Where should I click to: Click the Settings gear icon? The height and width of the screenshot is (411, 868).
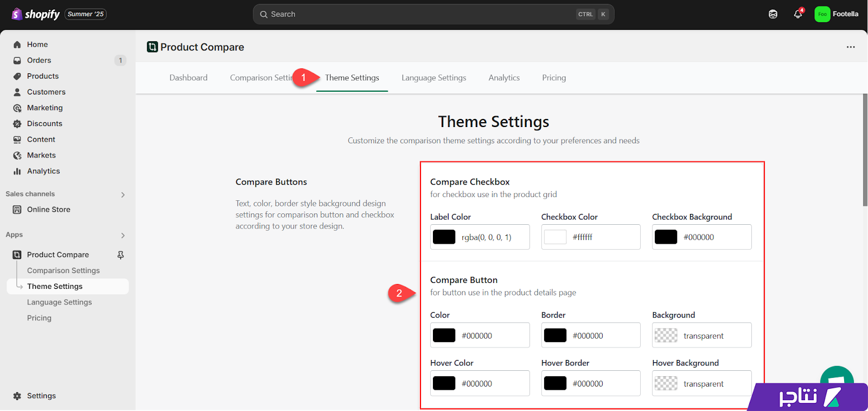[x=17, y=396]
